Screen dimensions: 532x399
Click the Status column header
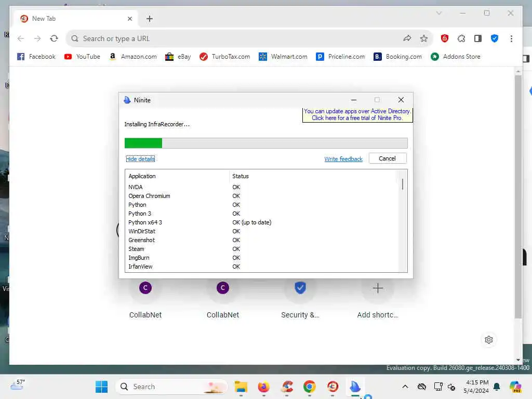[x=240, y=176]
